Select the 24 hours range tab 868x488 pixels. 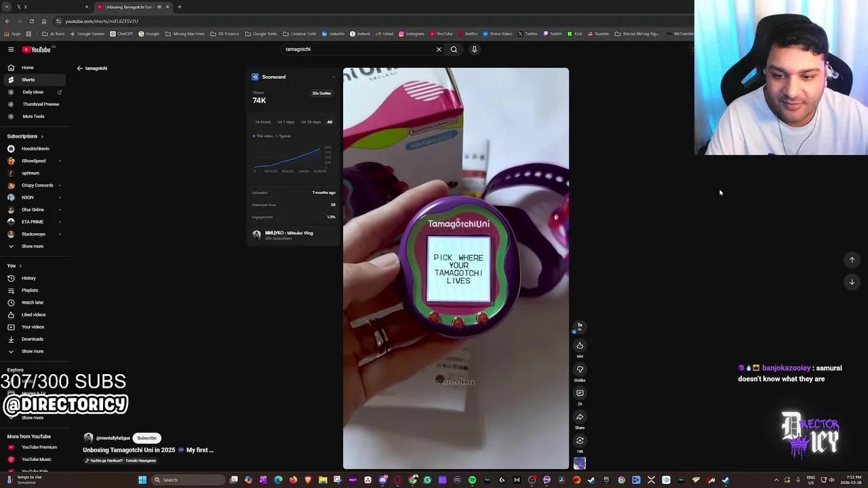coord(262,122)
